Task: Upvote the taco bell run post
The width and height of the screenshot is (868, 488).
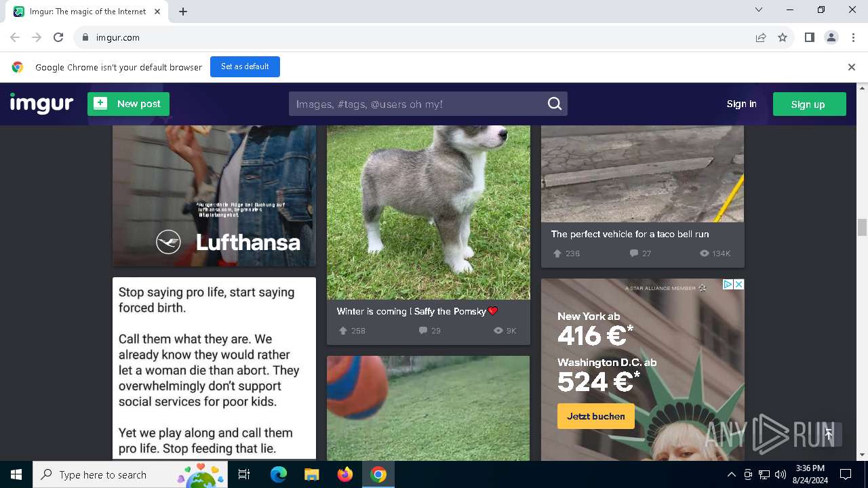Action: tap(557, 253)
